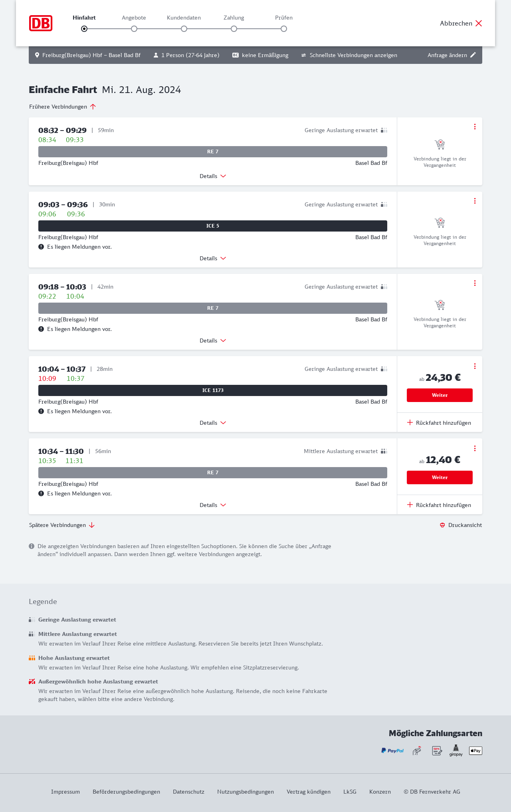The height and width of the screenshot is (812, 511).
Task: Click the printer icon for Druckansicht
Action: click(x=442, y=525)
